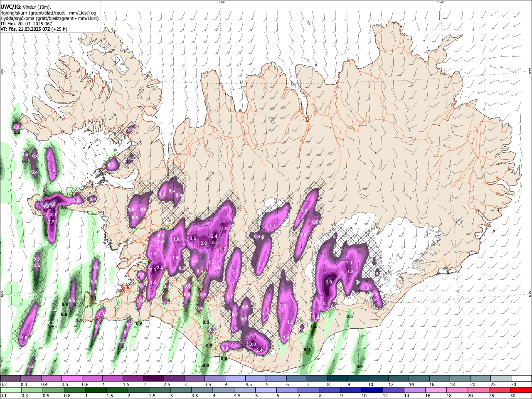This screenshot has width=532, height=399.
Task: Click the '2.3' precipitation value on the map
Action: coord(153,270)
